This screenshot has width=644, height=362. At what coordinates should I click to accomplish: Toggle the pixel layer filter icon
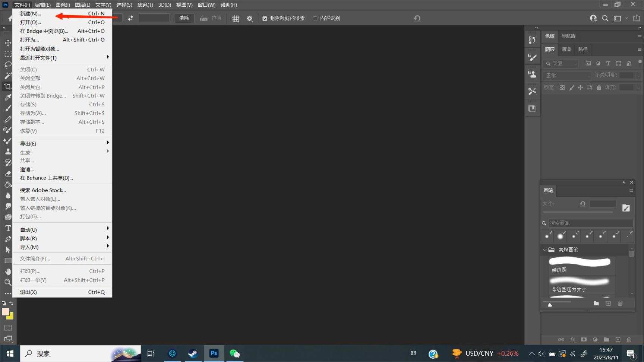point(588,63)
